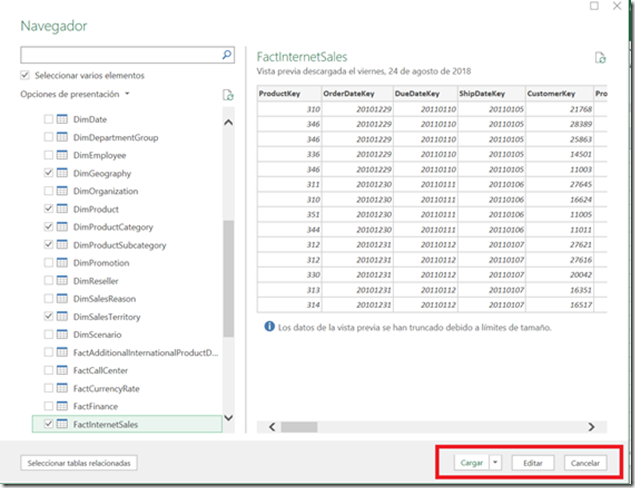This screenshot has height=488, width=635.
Task: Expand the Cargar button dropdown arrow
Action: (496, 464)
